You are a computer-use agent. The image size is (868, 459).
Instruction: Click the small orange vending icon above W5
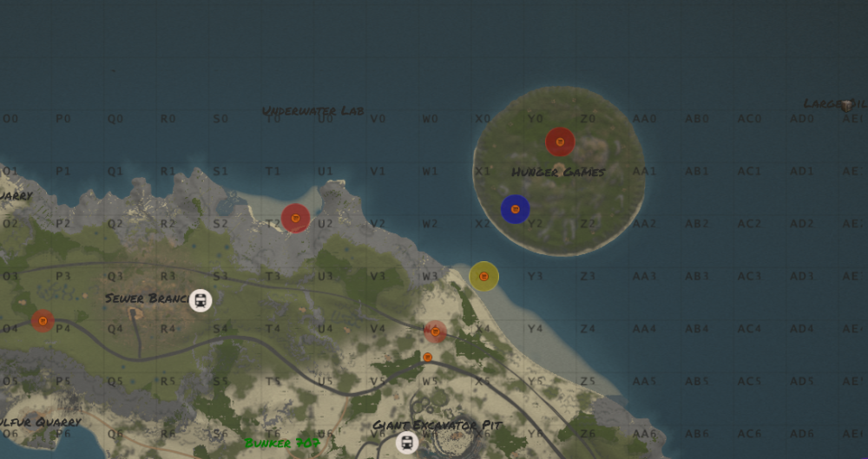pyautogui.click(x=427, y=357)
